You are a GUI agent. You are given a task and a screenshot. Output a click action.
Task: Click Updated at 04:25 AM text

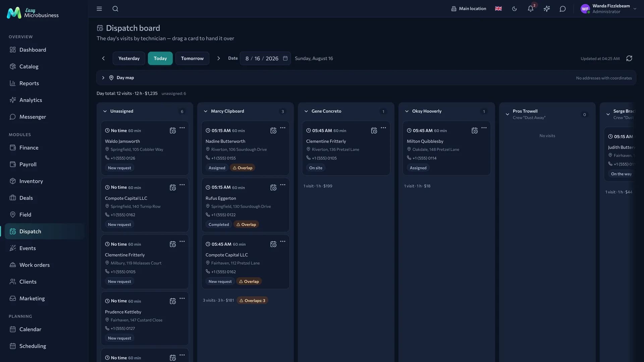tap(600, 59)
